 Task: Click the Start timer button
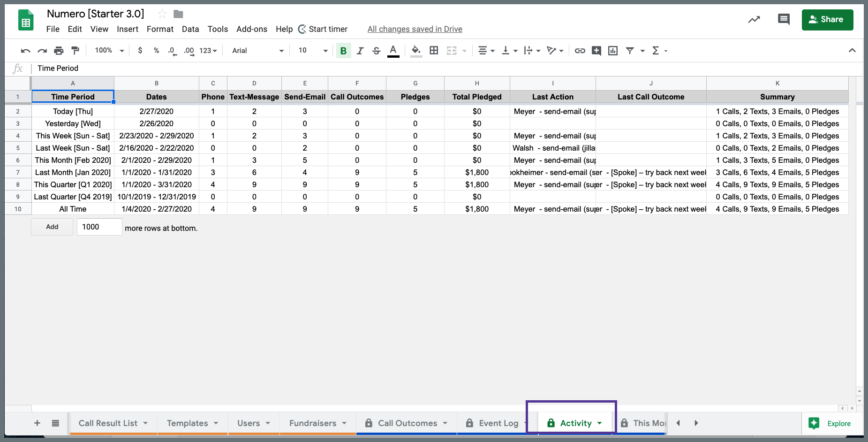[x=323, y=29]
